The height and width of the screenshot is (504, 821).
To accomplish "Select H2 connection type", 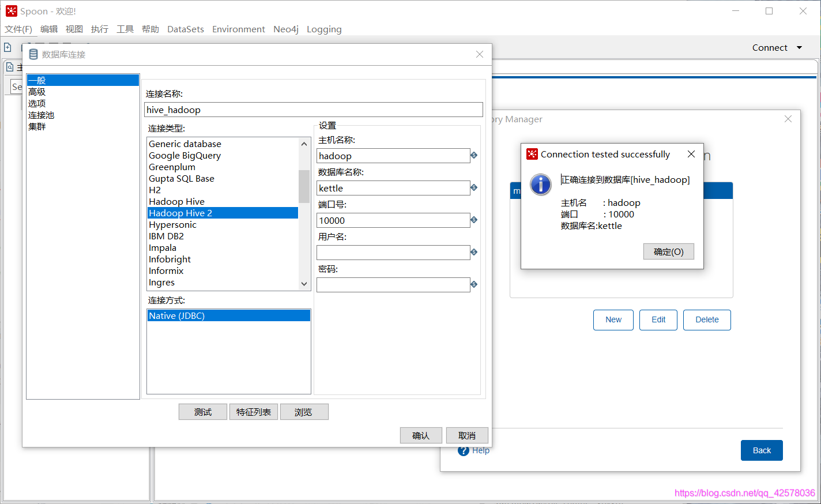I will pos(223,190).
